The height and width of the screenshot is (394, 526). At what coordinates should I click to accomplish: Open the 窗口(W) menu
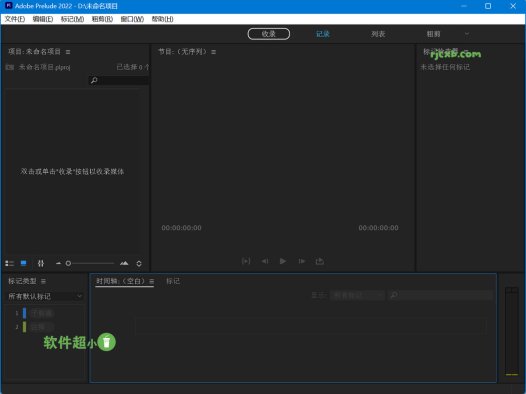pyautogui.click(x=132, y=19)
